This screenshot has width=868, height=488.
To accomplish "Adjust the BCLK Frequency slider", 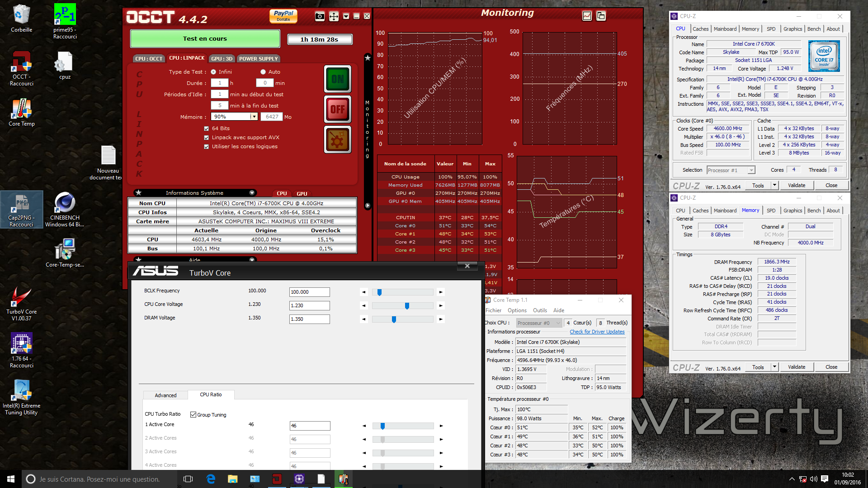I will [x=380, y=292].
